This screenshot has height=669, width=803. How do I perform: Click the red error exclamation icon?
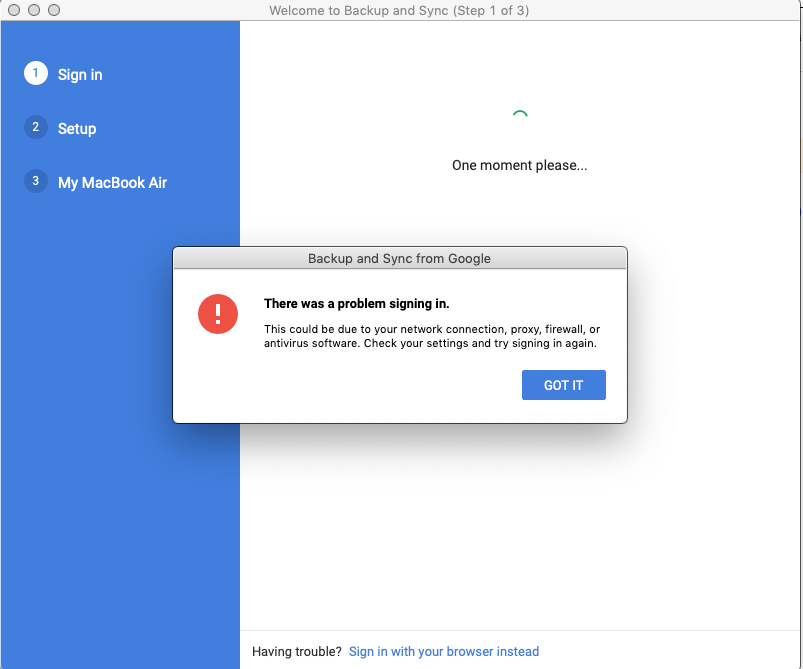point(218,313)
